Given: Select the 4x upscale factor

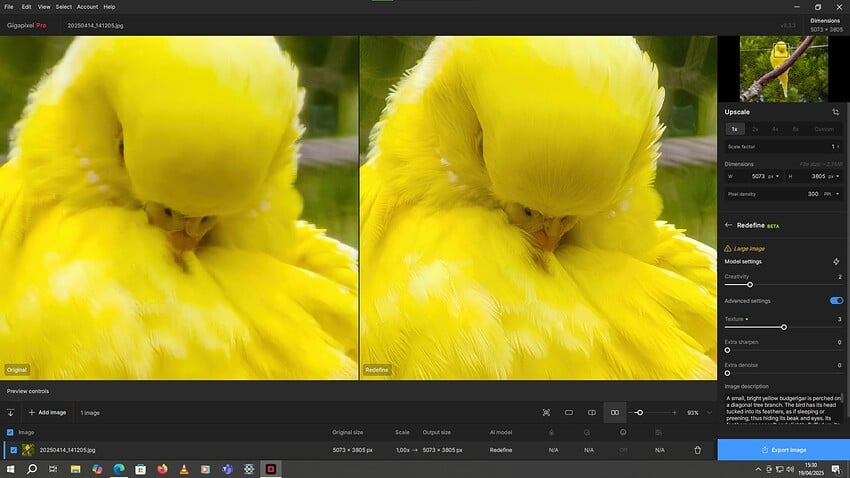Looking at the screenshot, I should point(775,129).
